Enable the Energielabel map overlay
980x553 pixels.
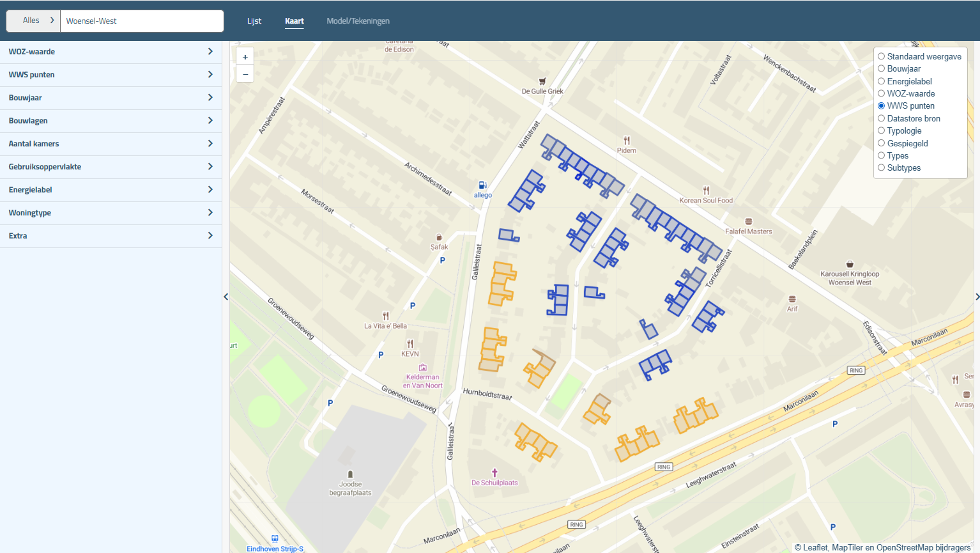click(x=881, y=81)
